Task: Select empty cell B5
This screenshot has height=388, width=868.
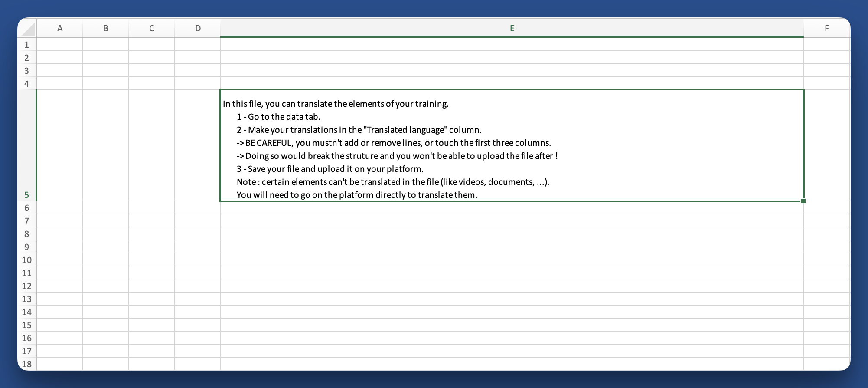Action: pyautogui.click(x=106, y=145)
